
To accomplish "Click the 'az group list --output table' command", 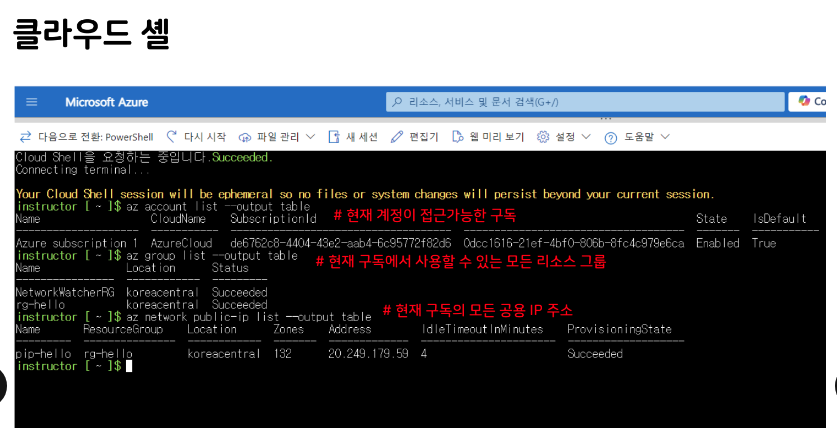I will click(212, 256).
